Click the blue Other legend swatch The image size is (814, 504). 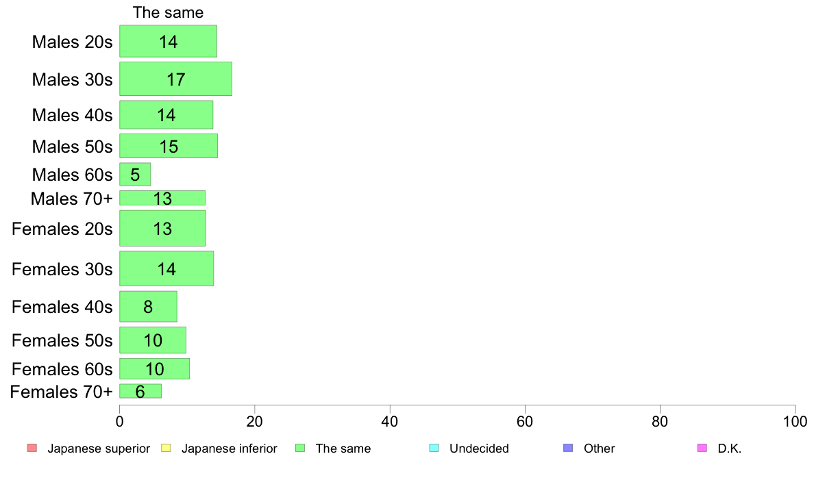[569, 448]
